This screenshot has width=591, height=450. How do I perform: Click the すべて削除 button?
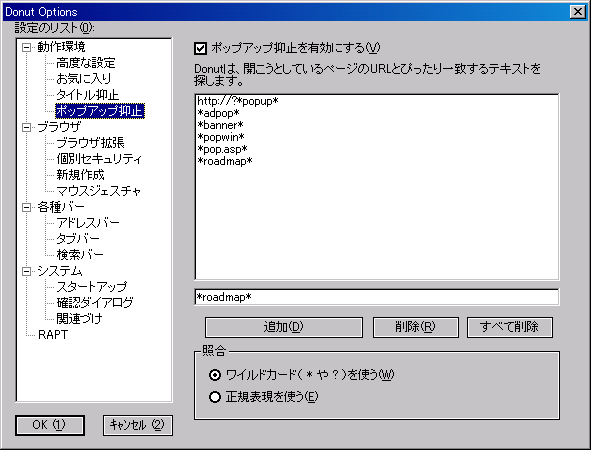click(510, 327)
